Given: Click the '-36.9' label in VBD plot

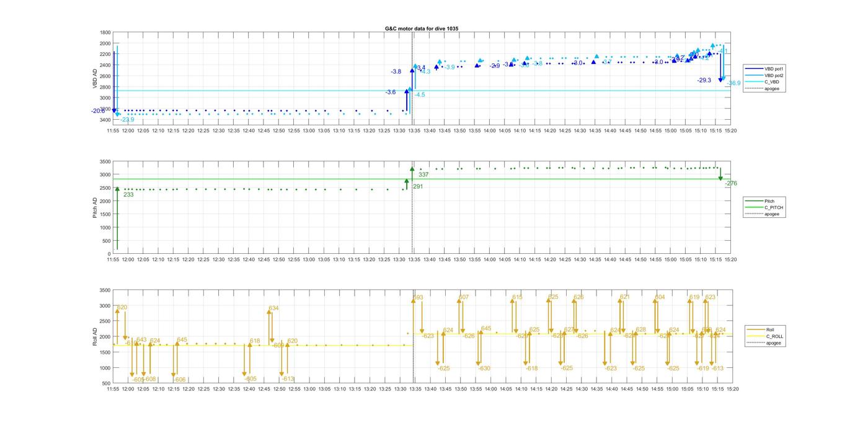Looking at the screenshot, I should (733, 83).
